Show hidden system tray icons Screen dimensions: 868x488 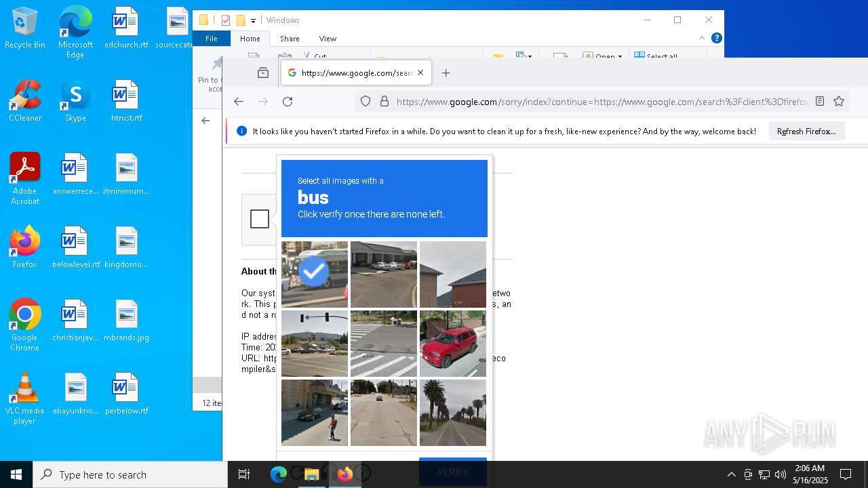click(x=731, y=474)
